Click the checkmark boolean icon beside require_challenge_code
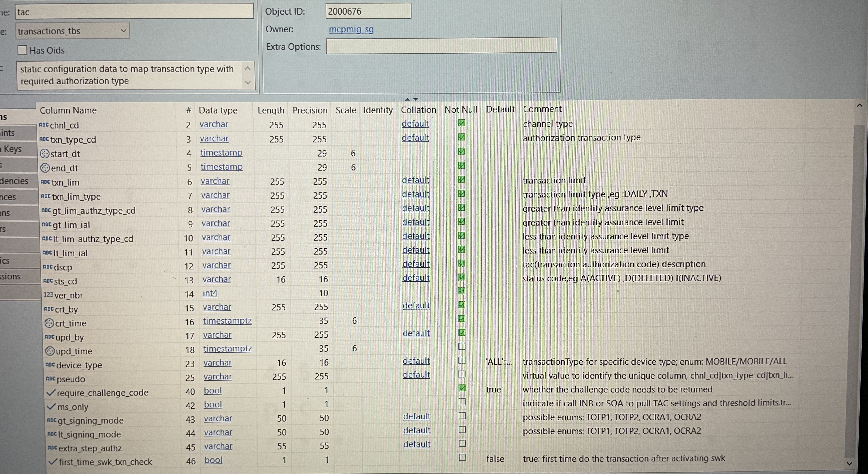Image resolution: width=868 pixels, height=474 pixels. (51, 393)
